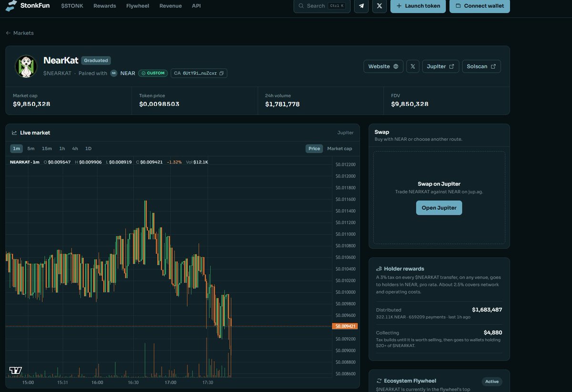The image size is (572, 392).
Task: Focus the Search field
Action: click(322, 6)
